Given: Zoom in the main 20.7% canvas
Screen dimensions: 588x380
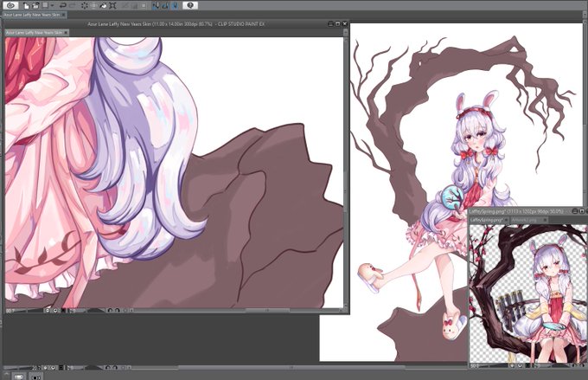Looking at the screenshot, I should (x=53, y=368).
